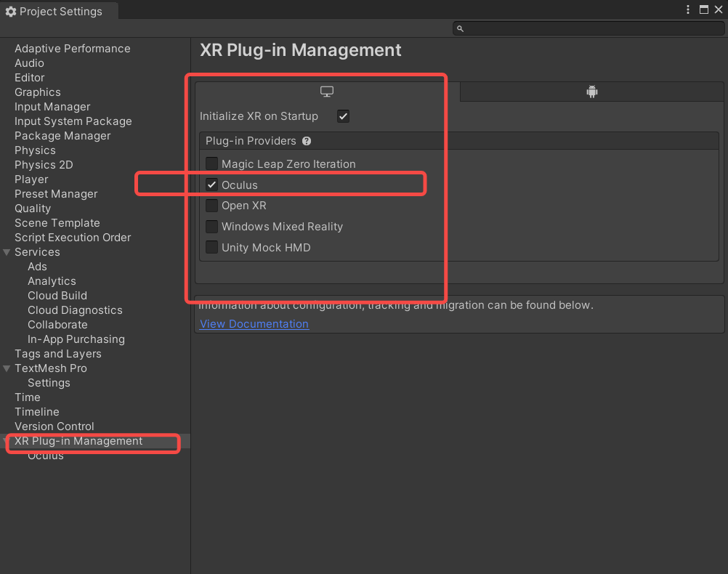
Task: Toggle Initialize XR on Startup checkbox
Action: (x=343, y=116)
